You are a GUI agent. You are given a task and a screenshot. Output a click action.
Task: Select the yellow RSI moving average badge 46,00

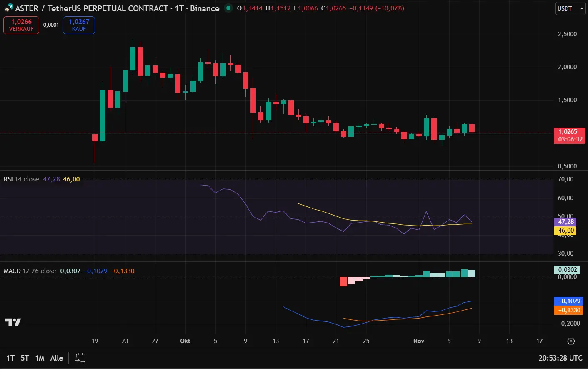[565, 230]
